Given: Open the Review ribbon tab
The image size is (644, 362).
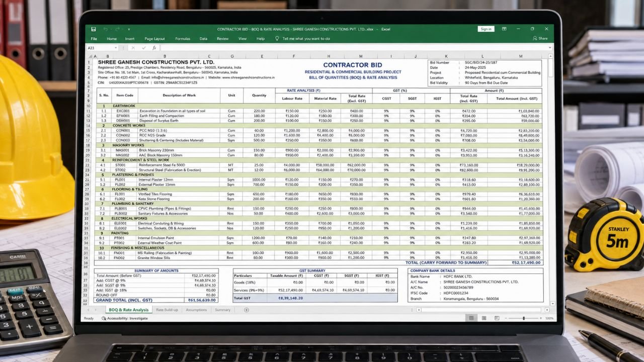Looking at the screenshot, I should (x=222, y=39).
